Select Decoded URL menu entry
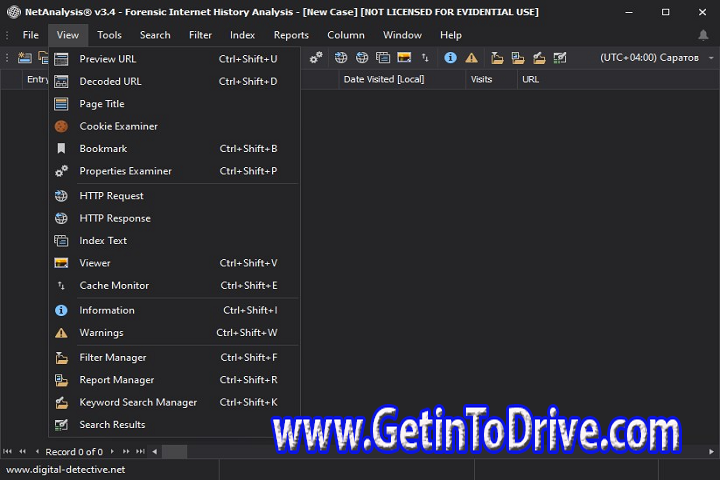720x480 pixels. 174,81
